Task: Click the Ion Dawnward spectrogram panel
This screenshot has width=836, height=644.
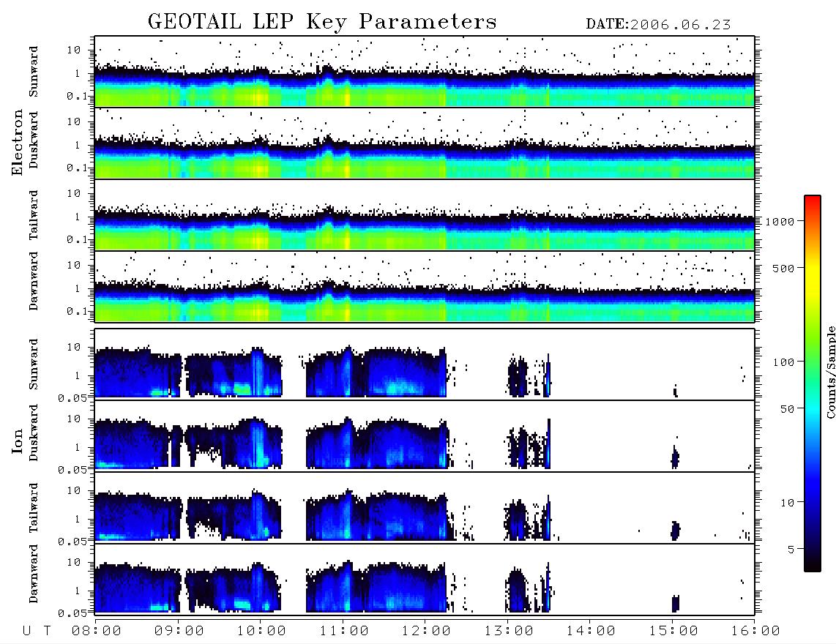Action: pyautogui.click(x=425, y=579)
